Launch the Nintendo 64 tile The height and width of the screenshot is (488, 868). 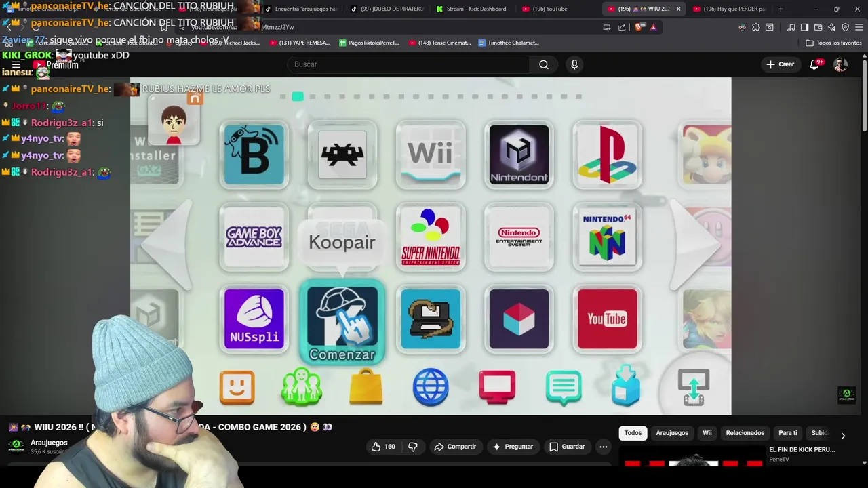click(607, 237)
